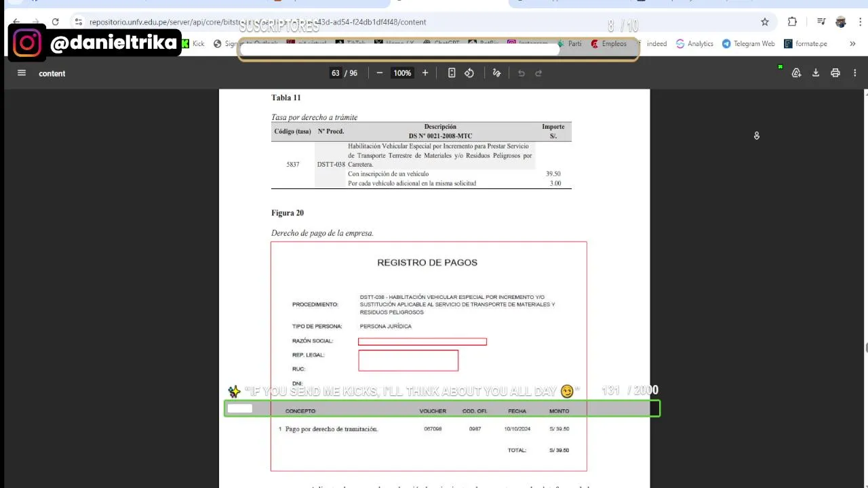868x488 pixels.
Task: Open the Empleos bookmark
Action: pyautogui.click(x=609, y=43)
